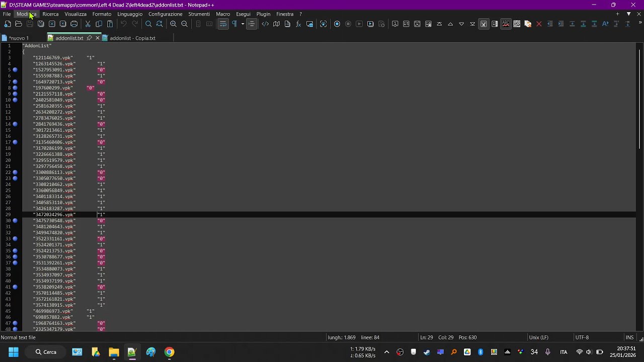Click the Paste clipboard icon
This screenshot has height=362, width=644.
click(110, 24)
